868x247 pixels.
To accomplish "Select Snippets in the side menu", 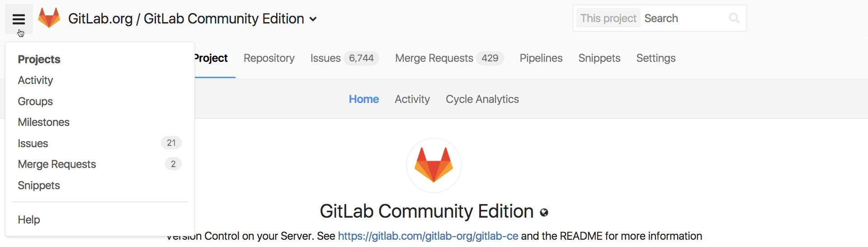I will (x=39, y=186).
